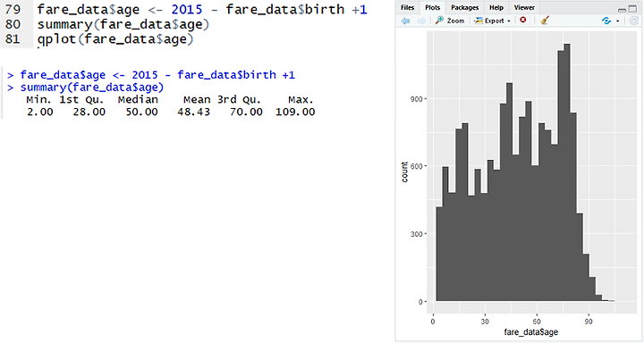The image size is (644, 343).
Task: Click editor line number 80
Action: pyautogui.click(x=13, y=25)
